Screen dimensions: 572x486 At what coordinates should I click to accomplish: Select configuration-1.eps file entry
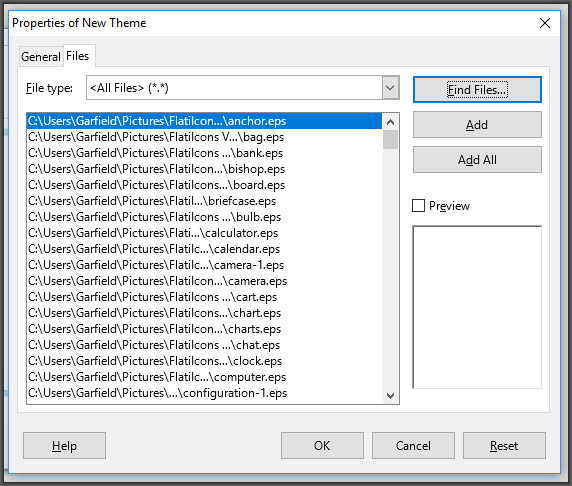point(204,393)
